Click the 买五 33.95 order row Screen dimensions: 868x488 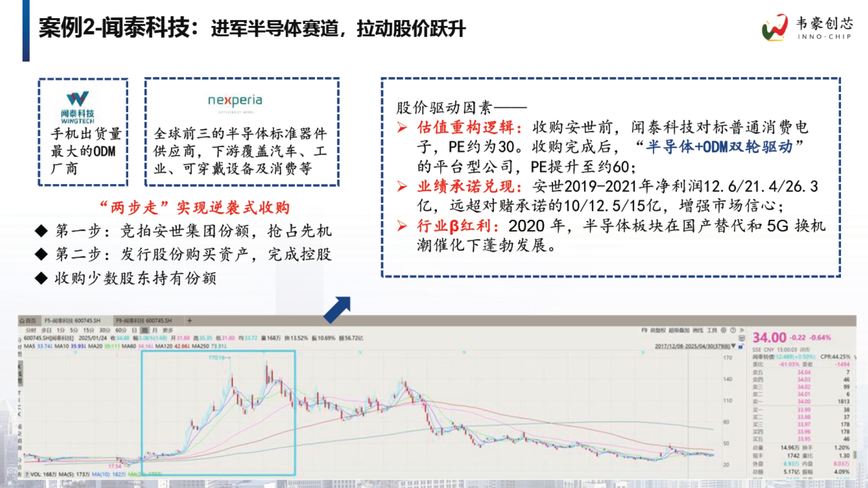pyautogui.click(x=801, y=439)
